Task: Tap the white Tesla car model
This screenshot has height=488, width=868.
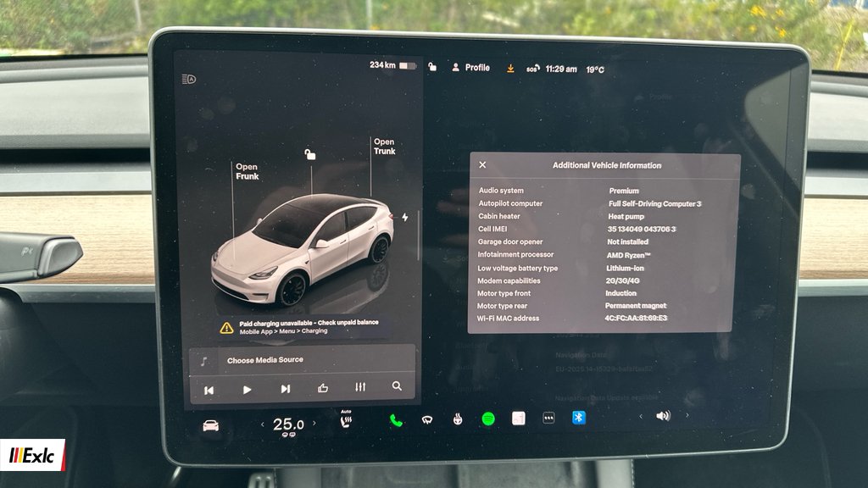Action: [x=303, y=250]
